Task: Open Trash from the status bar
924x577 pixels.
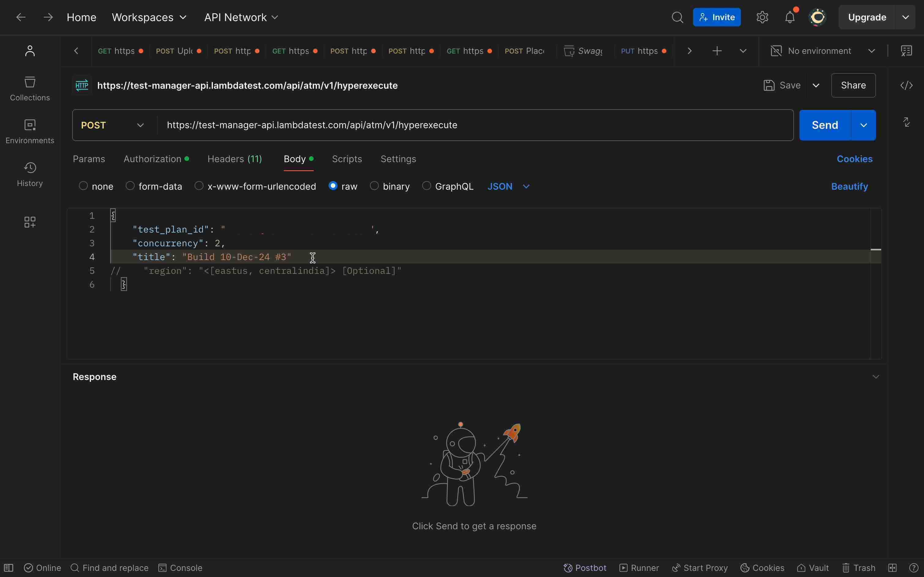Action: [x=858, y=568]
